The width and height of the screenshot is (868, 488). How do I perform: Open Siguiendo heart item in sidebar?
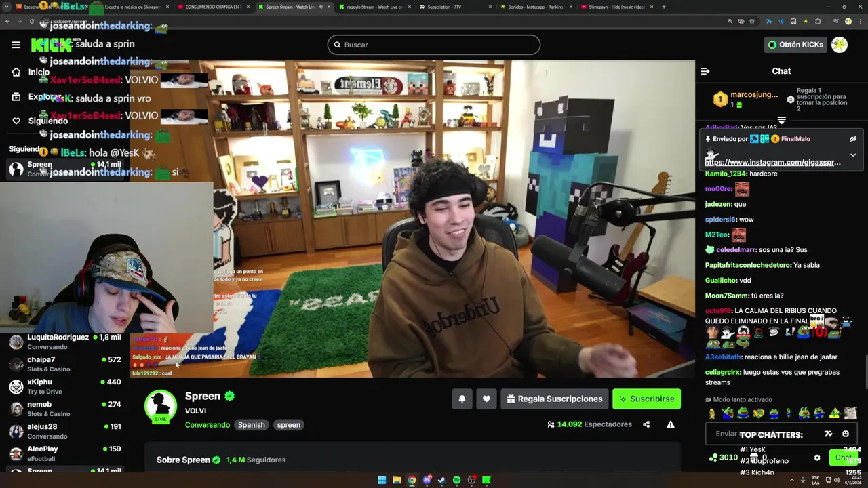(40, 121)
